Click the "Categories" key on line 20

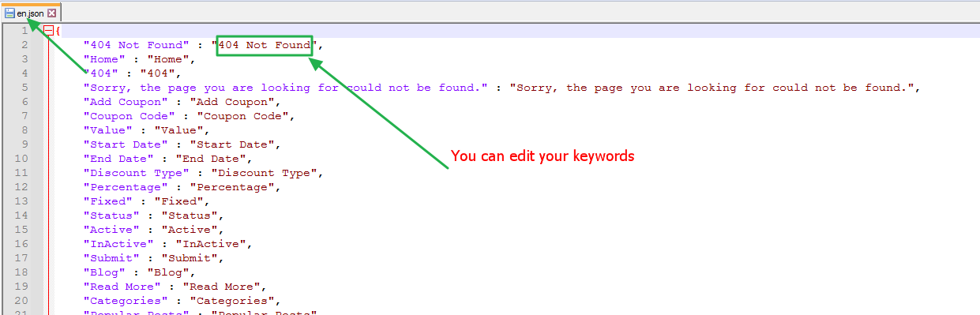(x=126, y=301)
